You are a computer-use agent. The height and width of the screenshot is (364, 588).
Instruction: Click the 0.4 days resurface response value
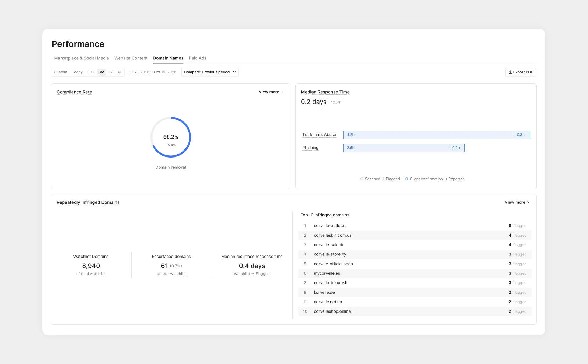(x=252, y=266)
